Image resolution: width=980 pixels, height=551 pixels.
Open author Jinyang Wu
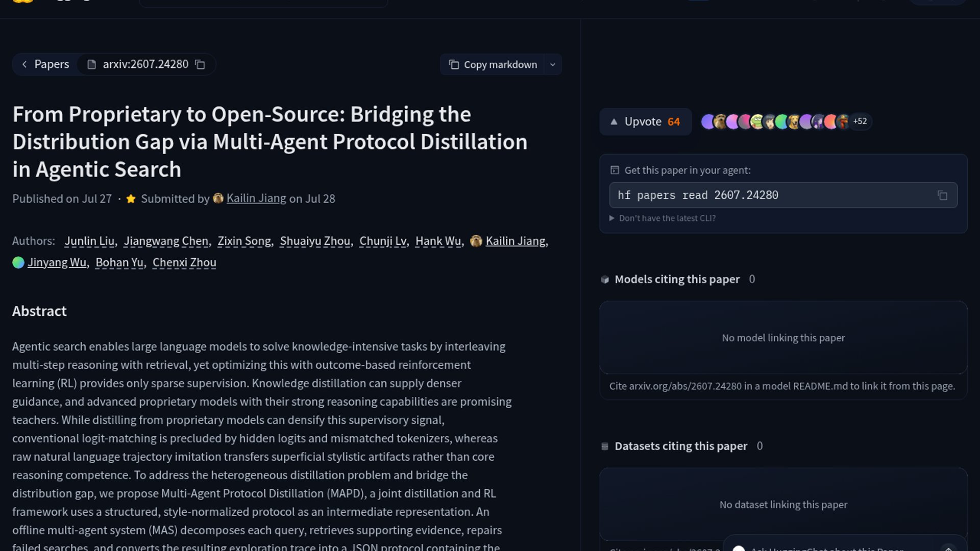(57, 262)
